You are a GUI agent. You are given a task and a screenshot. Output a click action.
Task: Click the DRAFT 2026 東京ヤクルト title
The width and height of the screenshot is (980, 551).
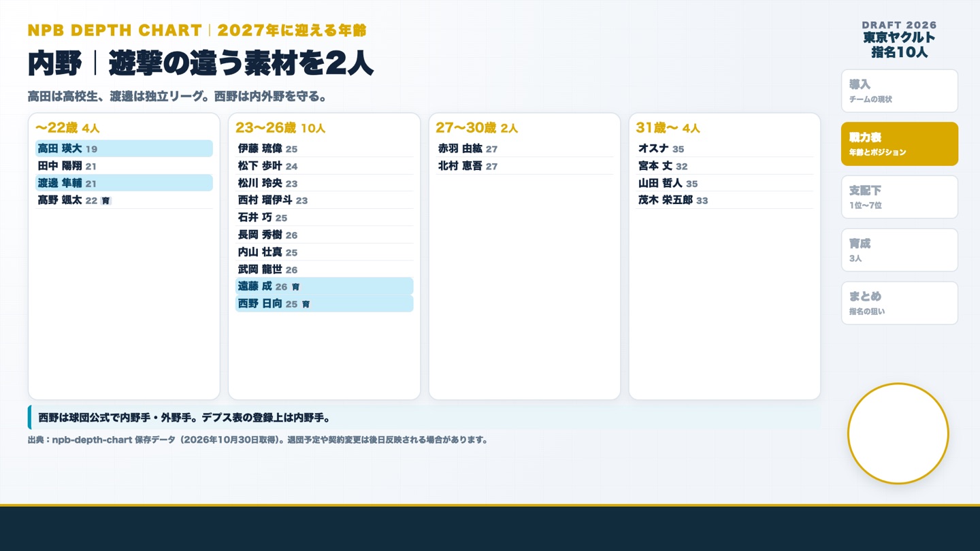899,39
